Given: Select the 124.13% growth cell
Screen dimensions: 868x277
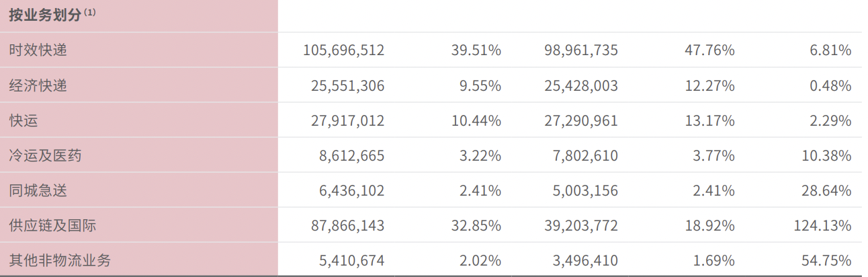Looking at the screenshot, I should [821, 225].
